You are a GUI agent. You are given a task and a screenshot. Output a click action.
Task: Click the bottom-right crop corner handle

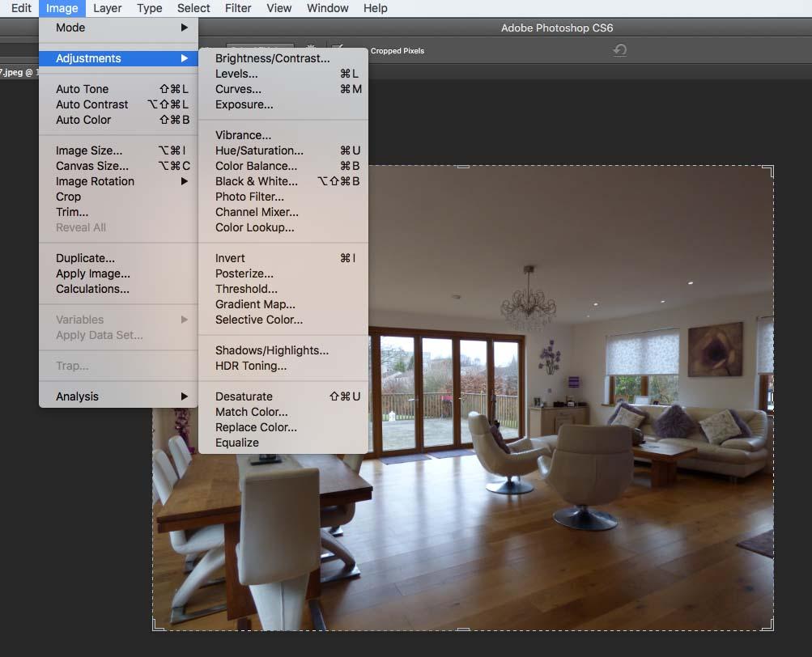point(768,625)
